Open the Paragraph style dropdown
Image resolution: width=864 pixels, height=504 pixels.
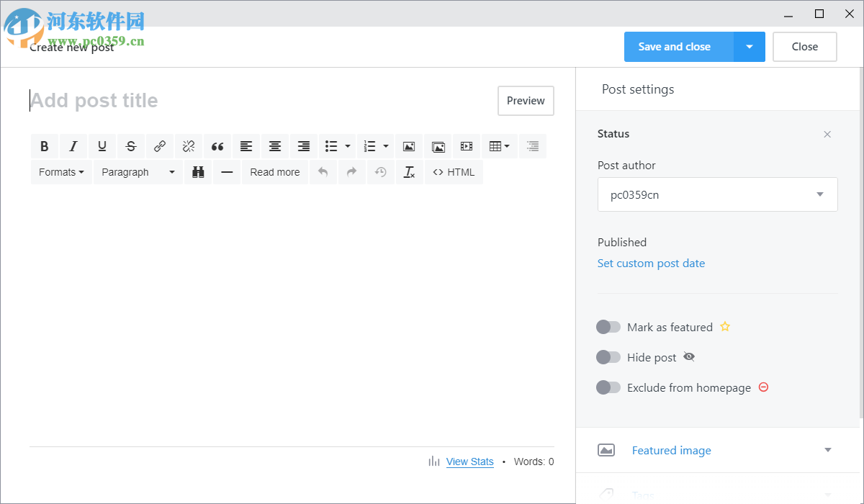(x=138, y=172)
